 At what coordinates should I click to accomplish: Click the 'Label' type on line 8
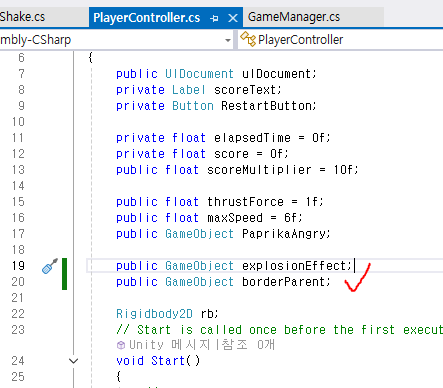coord(189,90)
